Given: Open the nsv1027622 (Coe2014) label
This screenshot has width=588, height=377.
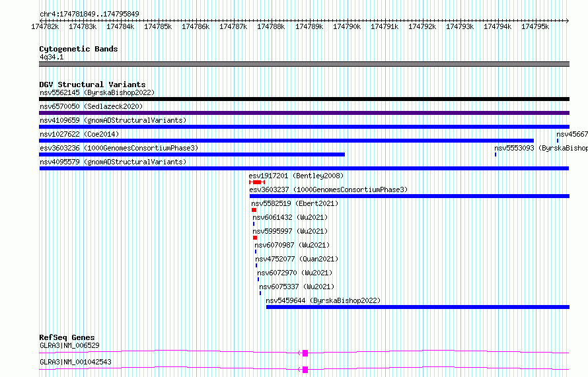Looking at the screenshot, I should click(x=79, y=134).
